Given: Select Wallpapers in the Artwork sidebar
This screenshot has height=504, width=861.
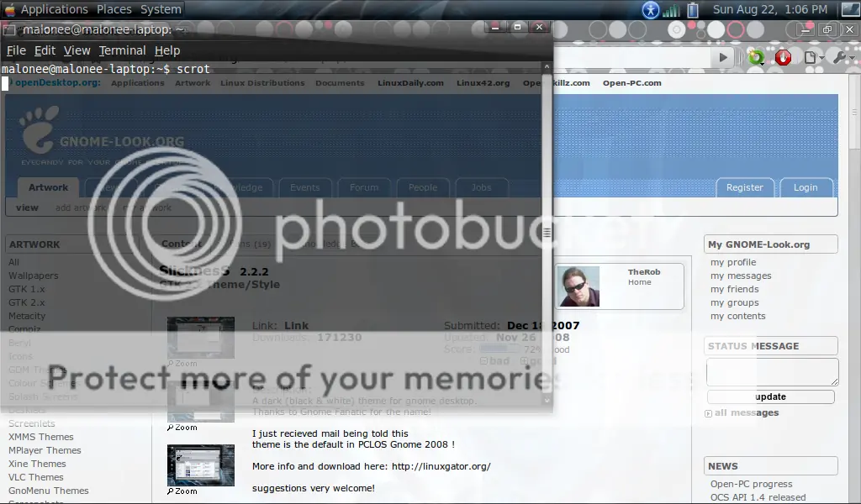Looking at the screenshot, I should click(x=33, y=276).
